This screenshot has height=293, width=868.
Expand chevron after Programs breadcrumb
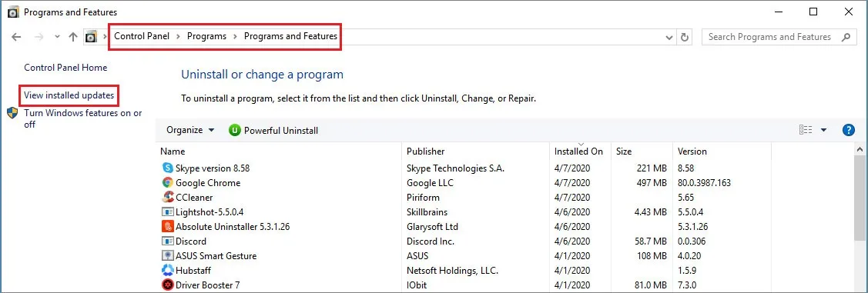pyautogui.click(x=235, y=36)
